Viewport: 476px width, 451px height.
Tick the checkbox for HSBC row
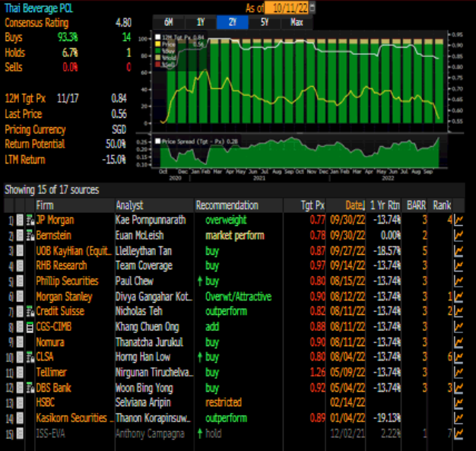pyautogui.click(x=20, y=403)
